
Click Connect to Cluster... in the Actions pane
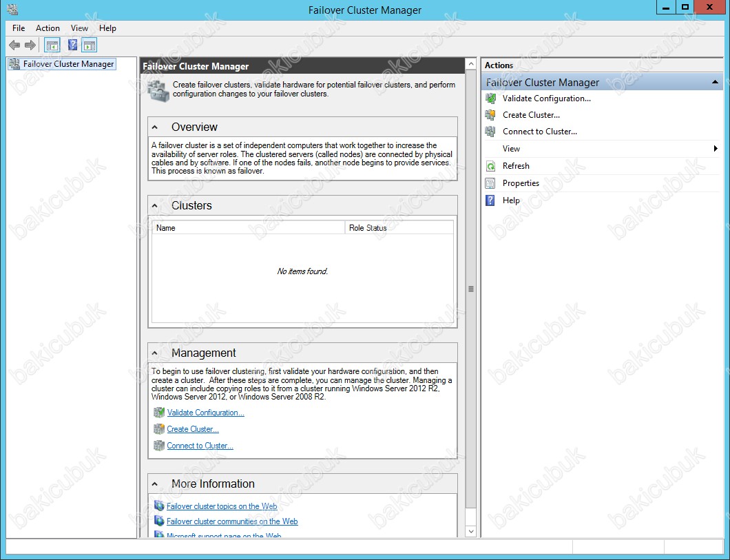coord(540,132)
